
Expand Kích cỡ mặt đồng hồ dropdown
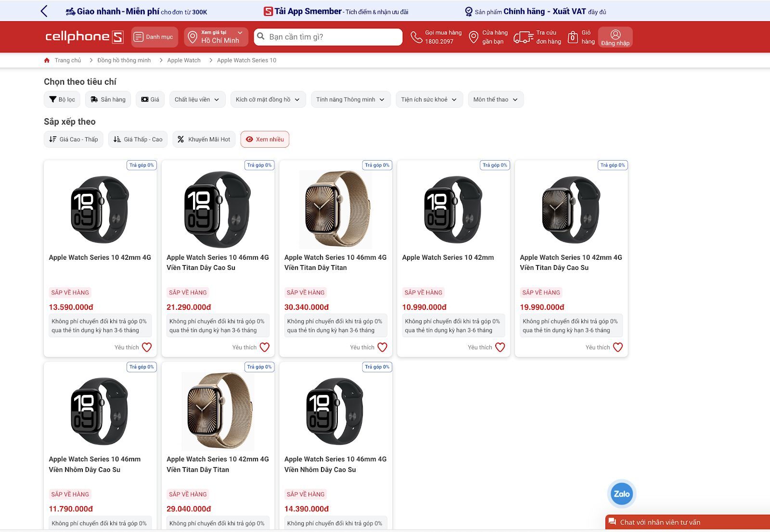click(268, 100)
